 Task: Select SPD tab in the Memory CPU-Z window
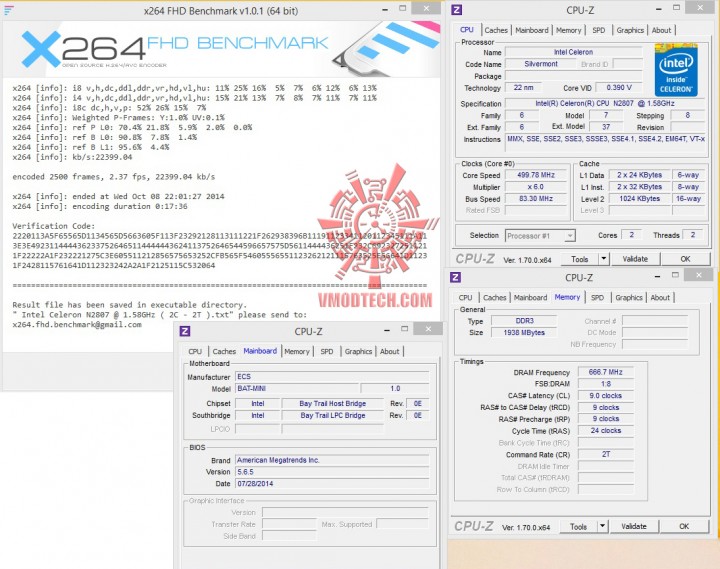pyautogui.click(x=597, y=298)
